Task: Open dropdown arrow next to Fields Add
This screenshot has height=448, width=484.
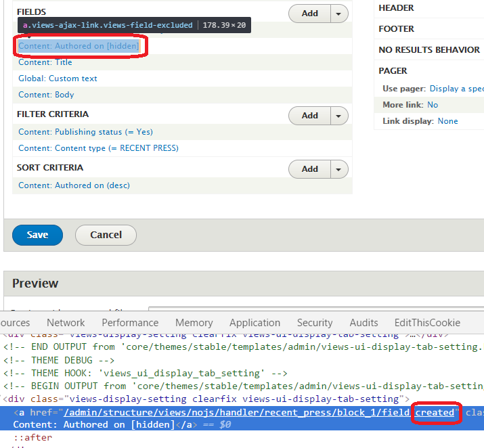Action: tap(339, 14)
